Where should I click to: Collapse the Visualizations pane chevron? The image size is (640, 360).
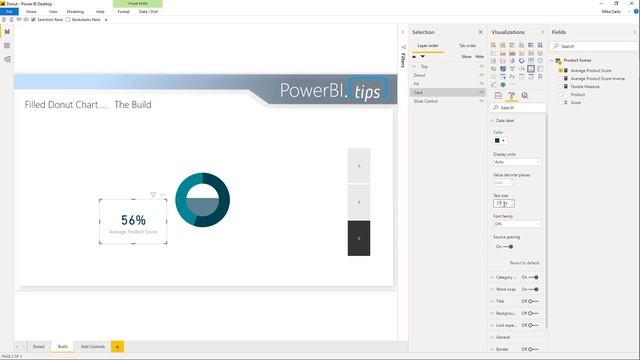click(x=542, y=32)
